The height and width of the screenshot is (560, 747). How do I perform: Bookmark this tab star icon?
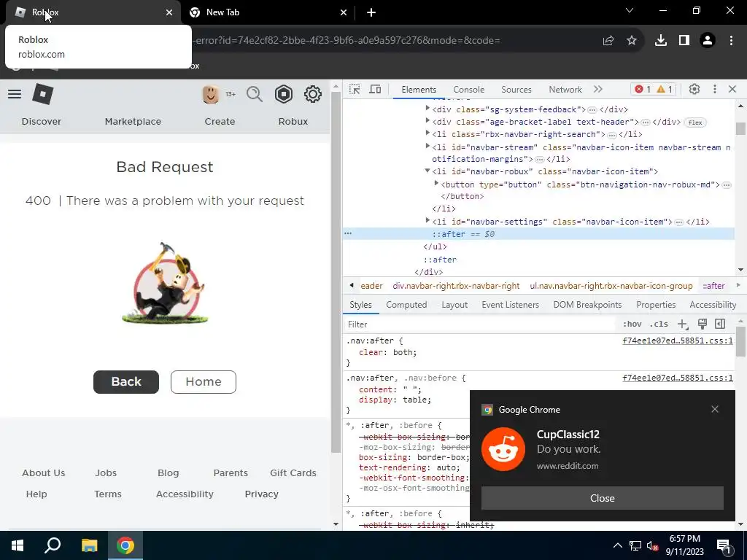632,41
